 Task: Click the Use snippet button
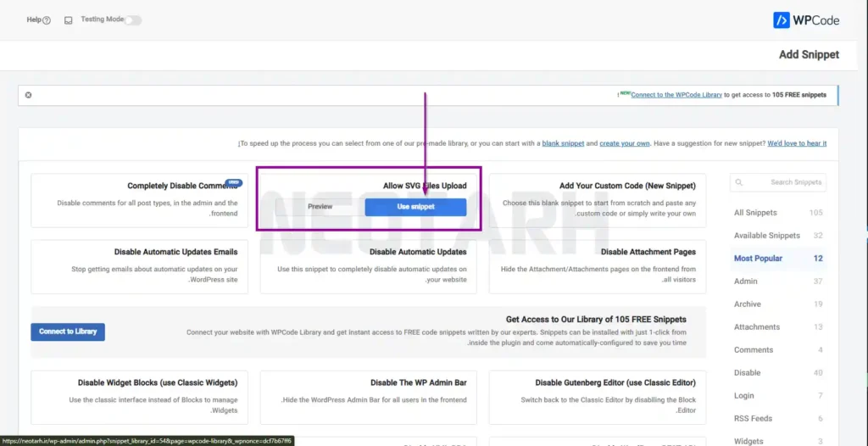pyautogui.click(x=415, y=207)
